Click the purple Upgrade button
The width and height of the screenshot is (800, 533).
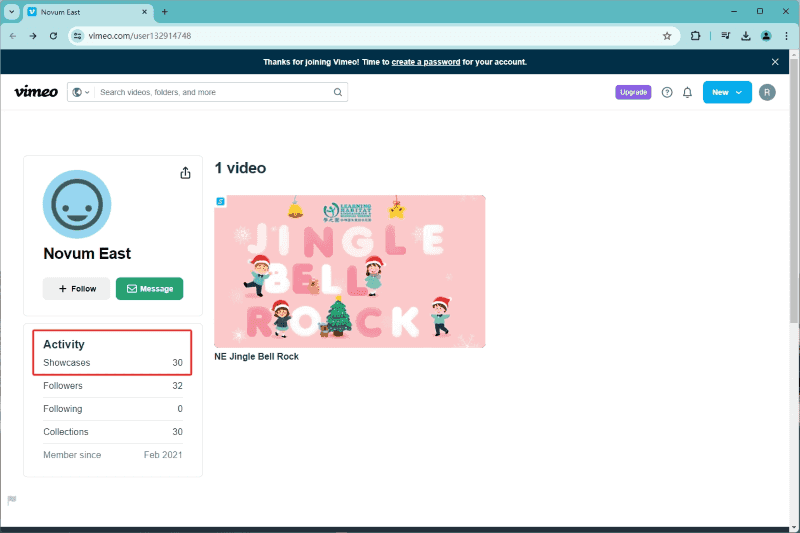[x=633, y=92]
